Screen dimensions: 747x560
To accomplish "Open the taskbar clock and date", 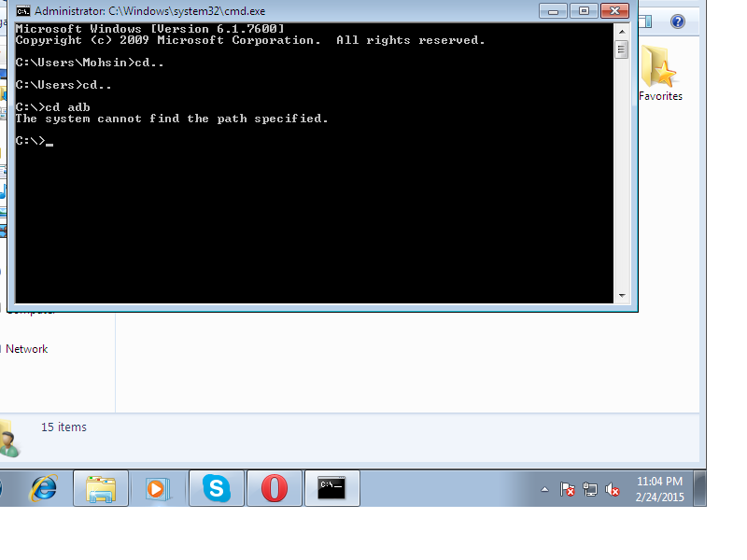I will [659, 489].
